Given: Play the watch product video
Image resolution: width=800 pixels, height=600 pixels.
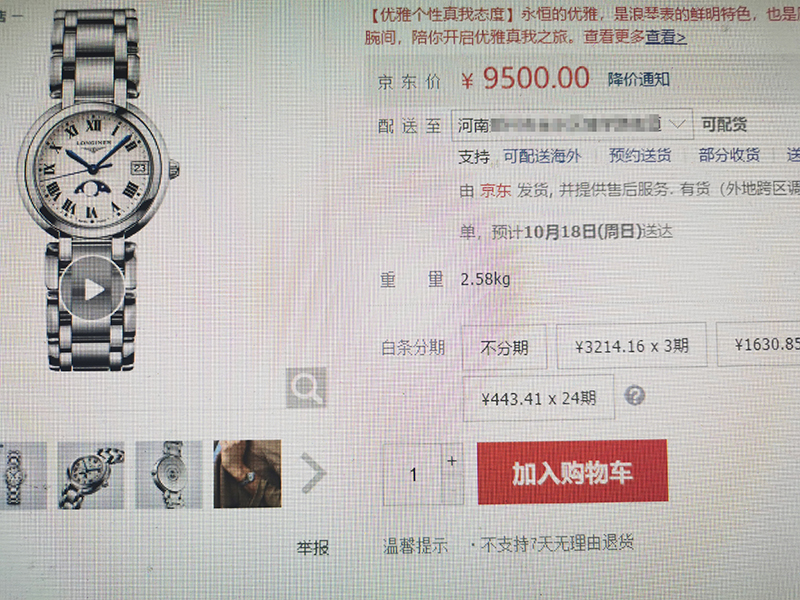Looking at the screenshot, I should [x=92, y=289].
